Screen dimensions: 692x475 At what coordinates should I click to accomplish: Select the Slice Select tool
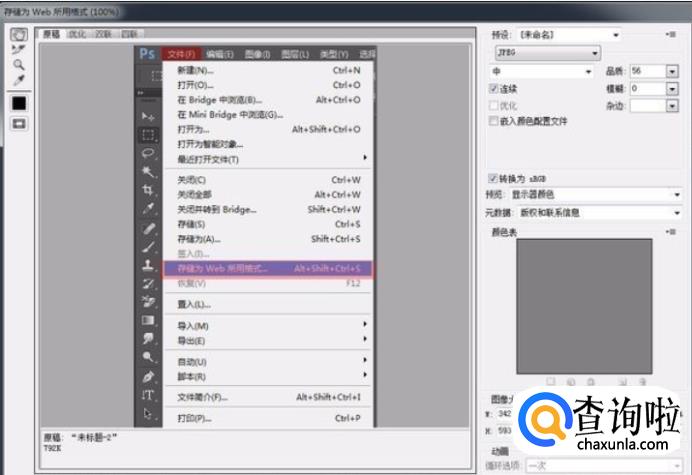coord(19,49)
